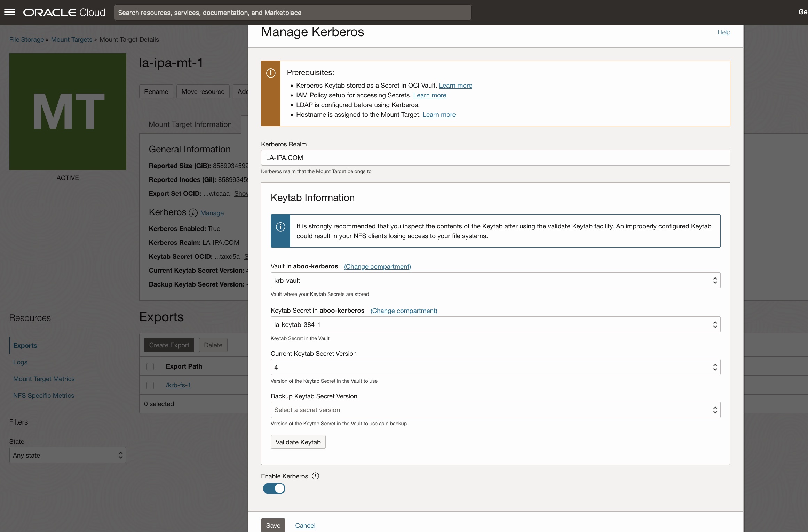Click the info icon in the Keytab recommendation note
The width and height of the screenshot is (808, 532).
pyautogui.click(x=280, y=226)
